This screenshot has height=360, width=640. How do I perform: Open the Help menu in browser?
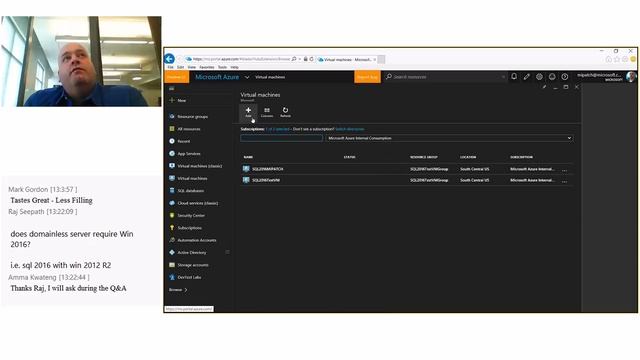(x=234, y=67)
